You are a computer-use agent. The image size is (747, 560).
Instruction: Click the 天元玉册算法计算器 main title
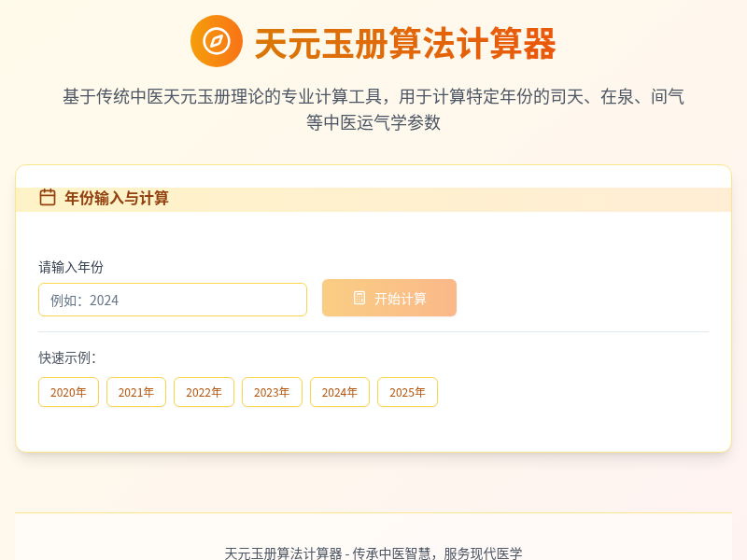[405, 43]
